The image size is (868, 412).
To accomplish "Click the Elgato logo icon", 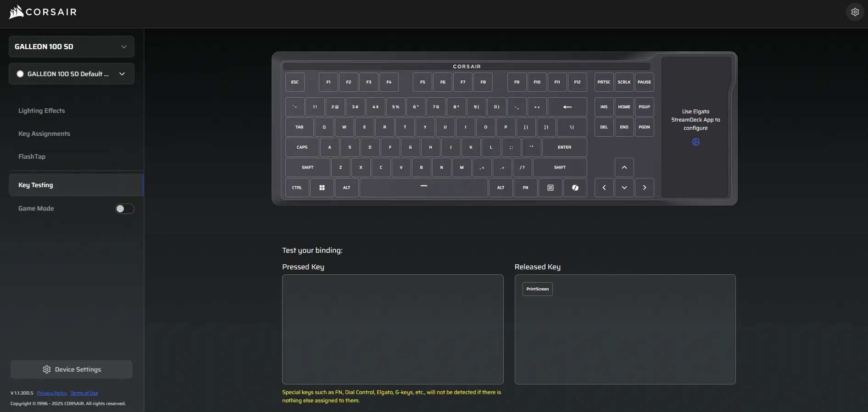I will [696, 142].
